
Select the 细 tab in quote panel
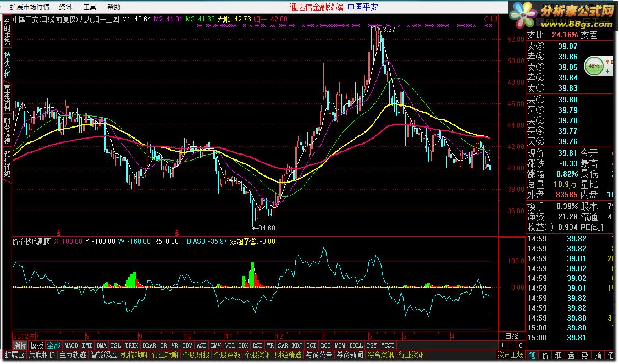558,355
